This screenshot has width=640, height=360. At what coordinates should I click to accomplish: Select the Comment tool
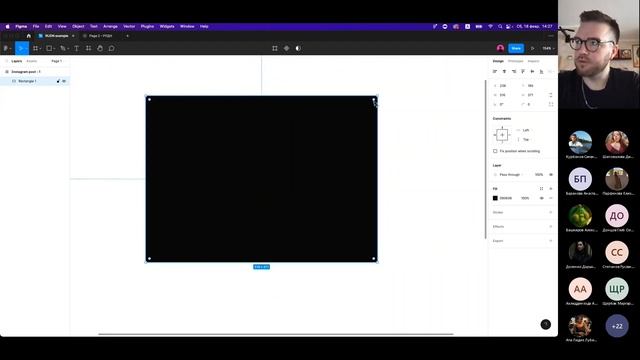111,48
